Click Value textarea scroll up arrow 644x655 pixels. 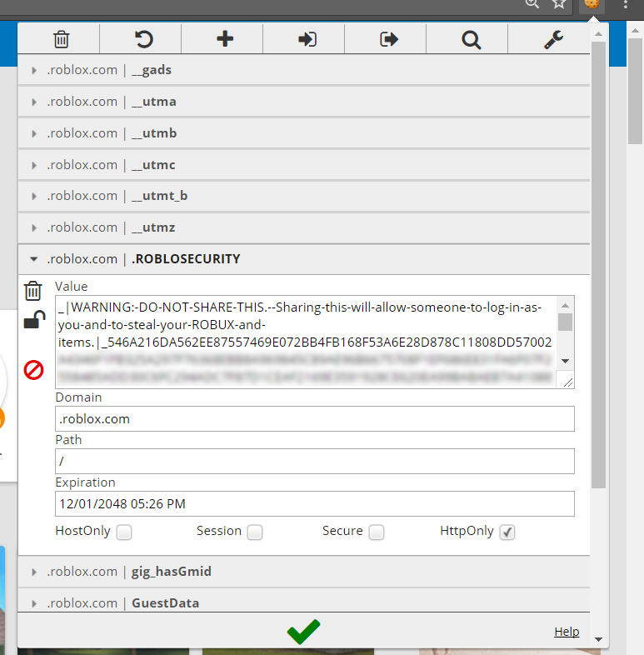point(565,305)
